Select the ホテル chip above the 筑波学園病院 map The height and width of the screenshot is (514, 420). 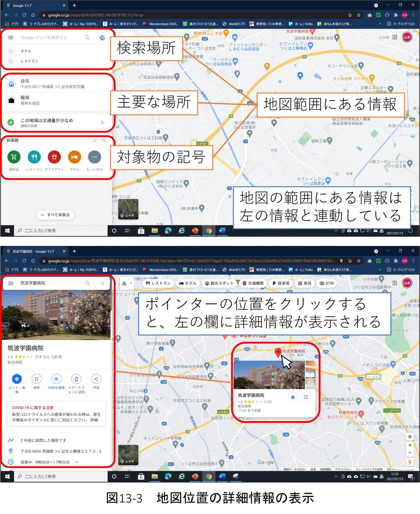pyautogui.click(x=188, y=283)
